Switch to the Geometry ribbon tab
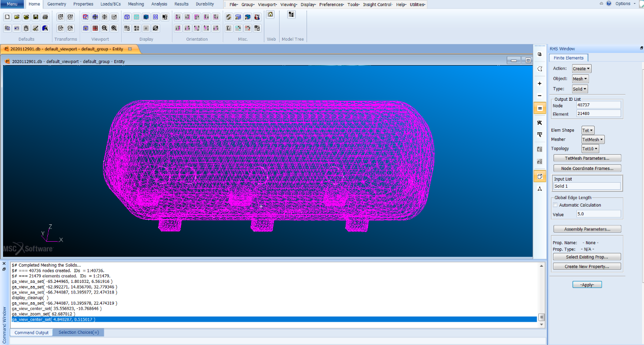 [x=57, y=4]
